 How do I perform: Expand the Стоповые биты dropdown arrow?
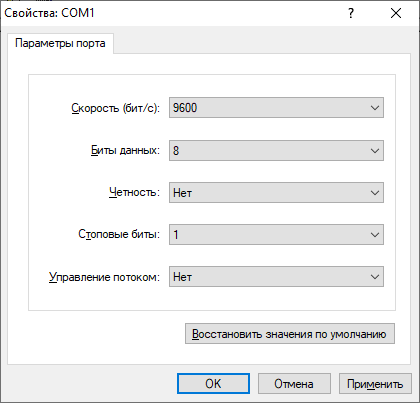(375, 235)
